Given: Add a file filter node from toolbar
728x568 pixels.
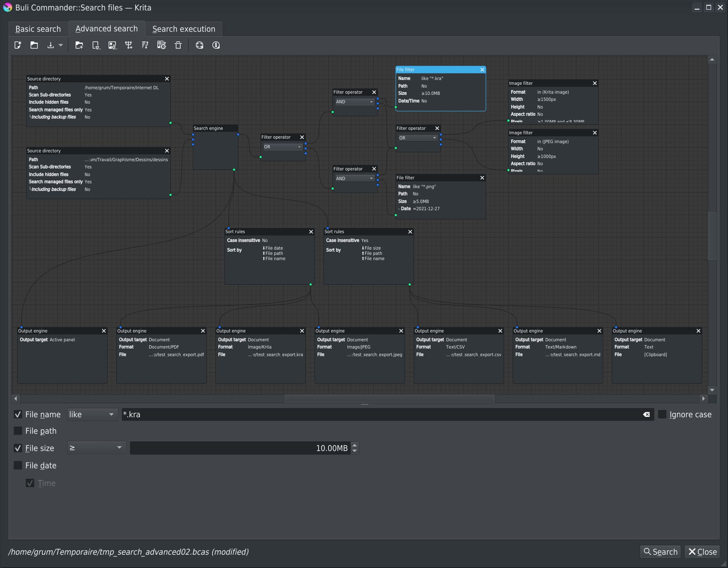Looking at the screenshot, I should 96,45.
